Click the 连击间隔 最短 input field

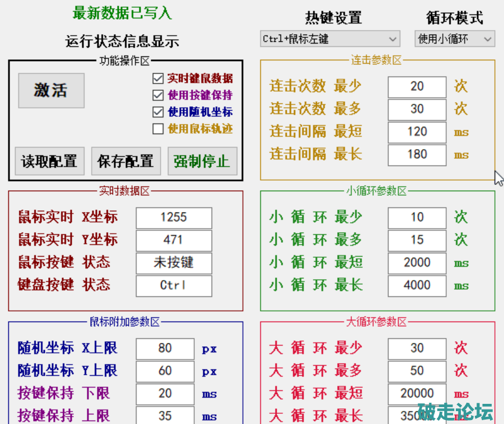(x=417, y=132)
